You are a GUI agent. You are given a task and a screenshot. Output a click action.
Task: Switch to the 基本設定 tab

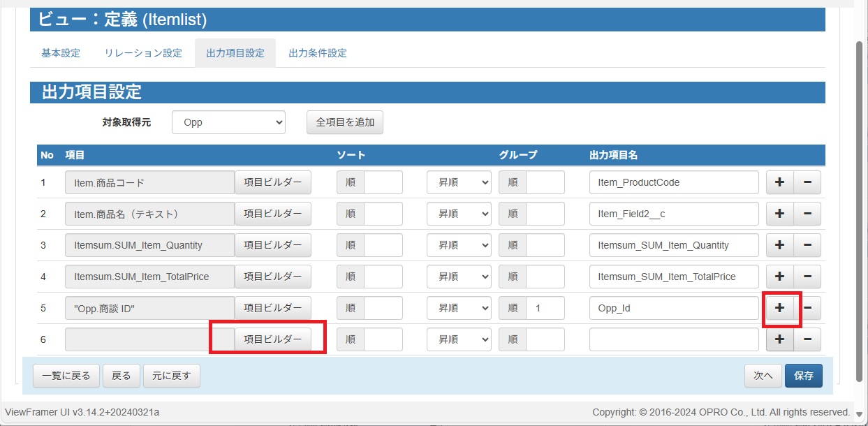click(61, 53)
